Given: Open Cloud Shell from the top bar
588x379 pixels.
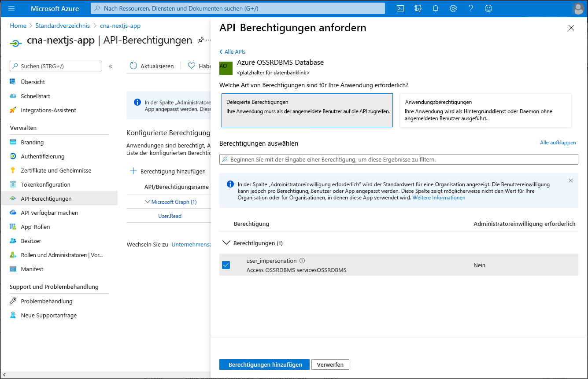Looking at the screenshot, I should pos(400,8).
